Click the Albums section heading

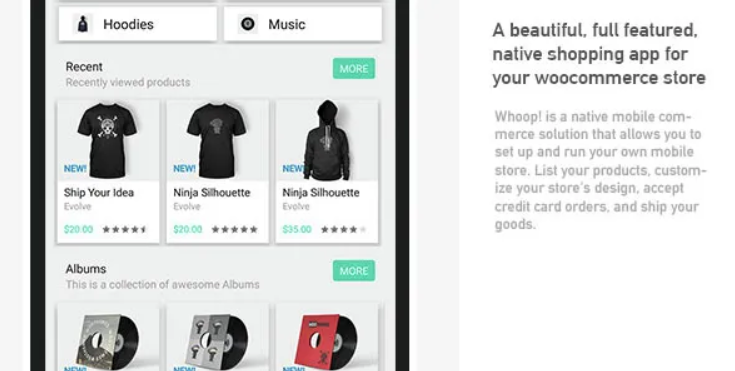coord(86,269)
